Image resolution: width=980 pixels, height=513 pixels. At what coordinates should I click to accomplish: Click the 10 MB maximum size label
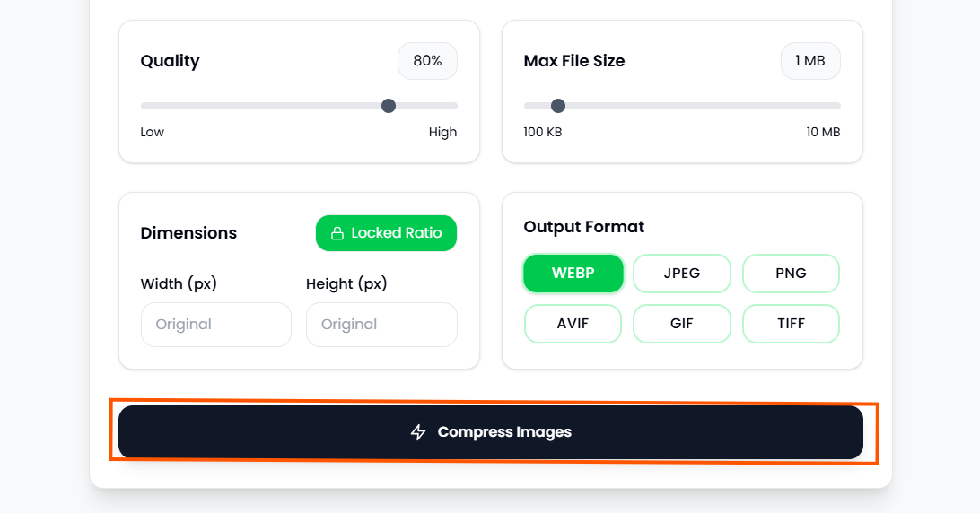[823, 132]
